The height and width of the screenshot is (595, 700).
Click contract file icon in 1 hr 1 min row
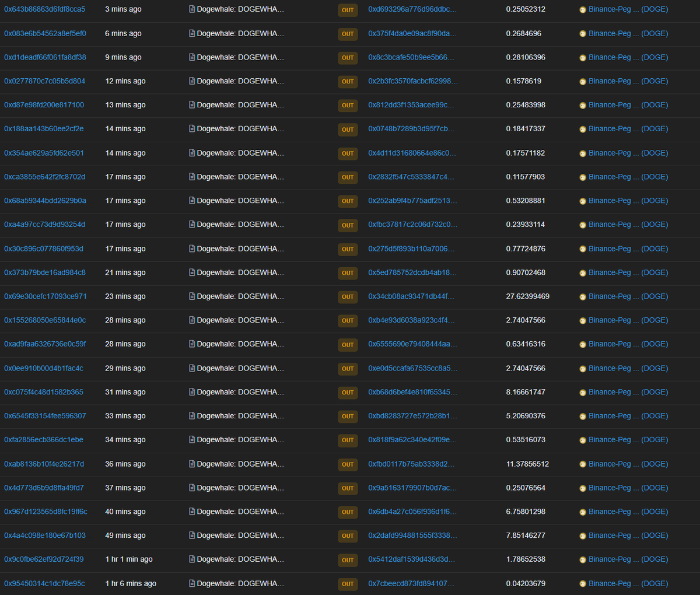(x=192, y=559)
